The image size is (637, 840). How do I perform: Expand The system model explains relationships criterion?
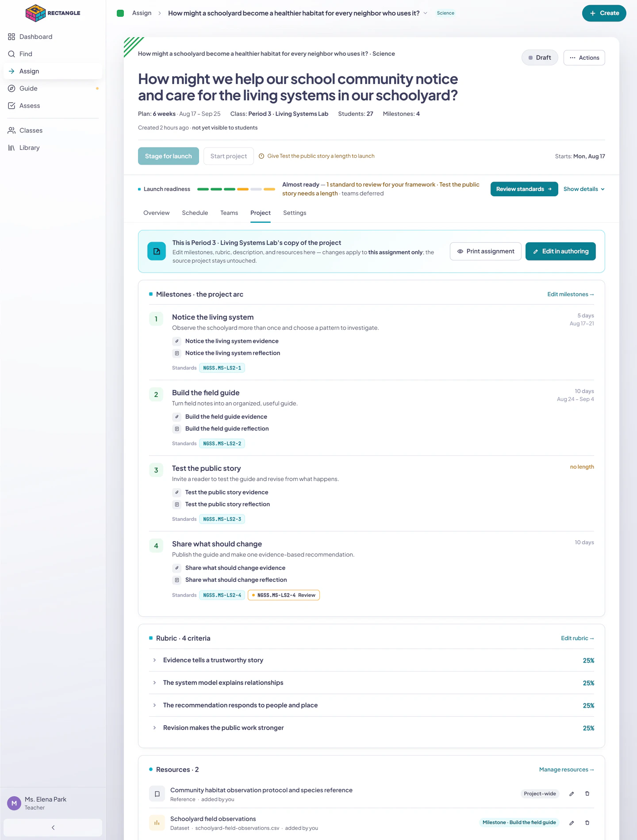coord(154,683)
